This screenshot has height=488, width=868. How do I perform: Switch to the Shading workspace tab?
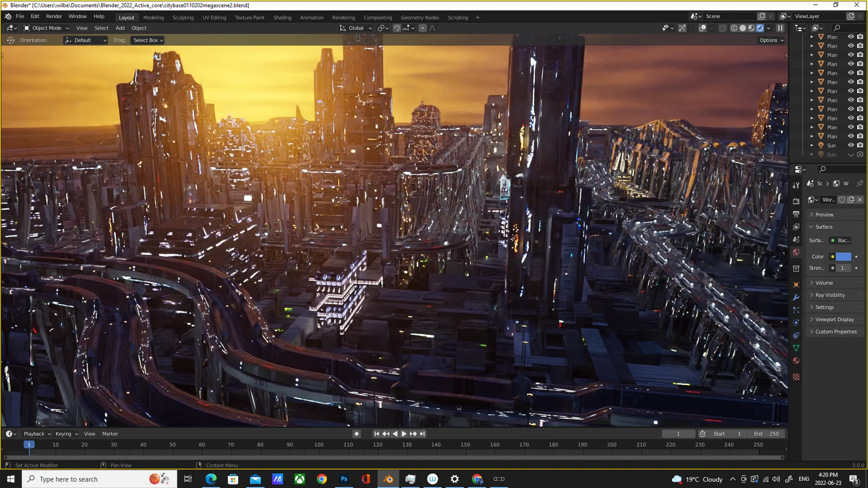point(282,17)
